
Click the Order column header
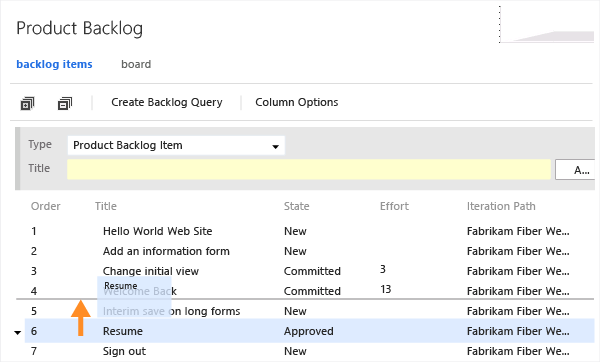tap(46, 206)
